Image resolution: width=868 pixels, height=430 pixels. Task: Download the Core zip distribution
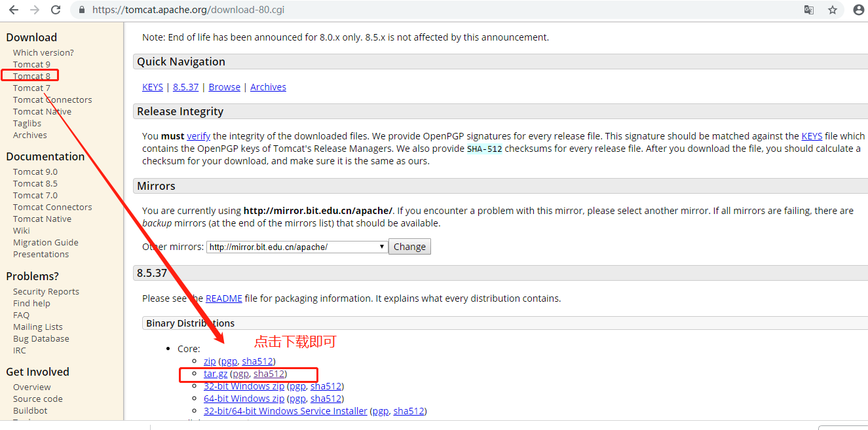210,361
